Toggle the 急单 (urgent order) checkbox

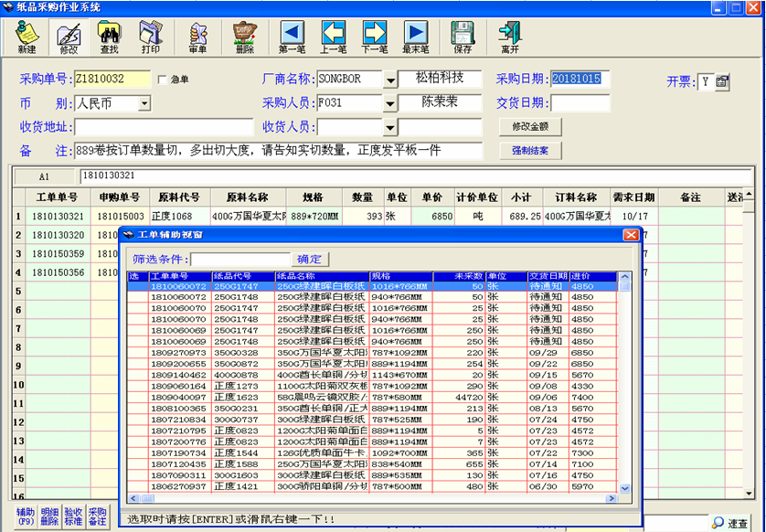[163, 80]
